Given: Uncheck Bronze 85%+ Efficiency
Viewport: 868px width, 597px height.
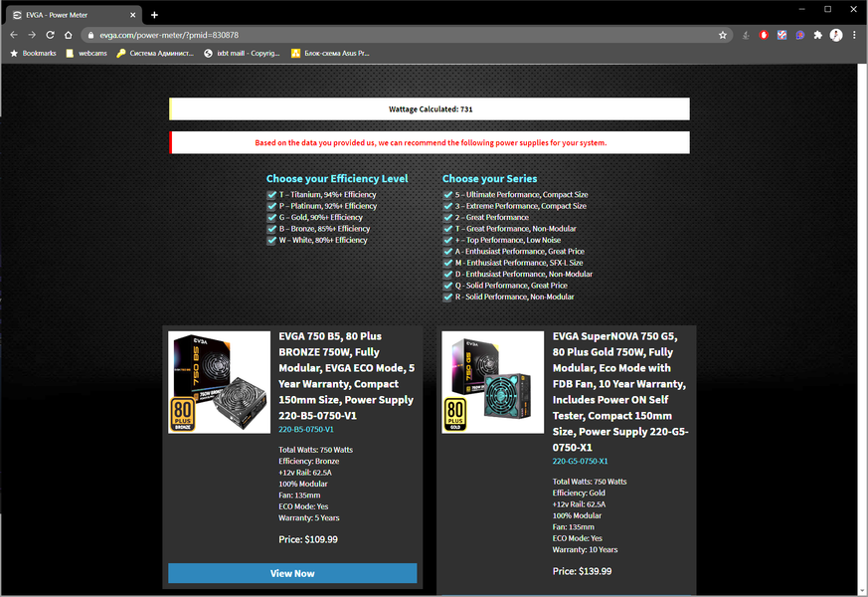Looking at the screenshot, I should coord(271,229).
